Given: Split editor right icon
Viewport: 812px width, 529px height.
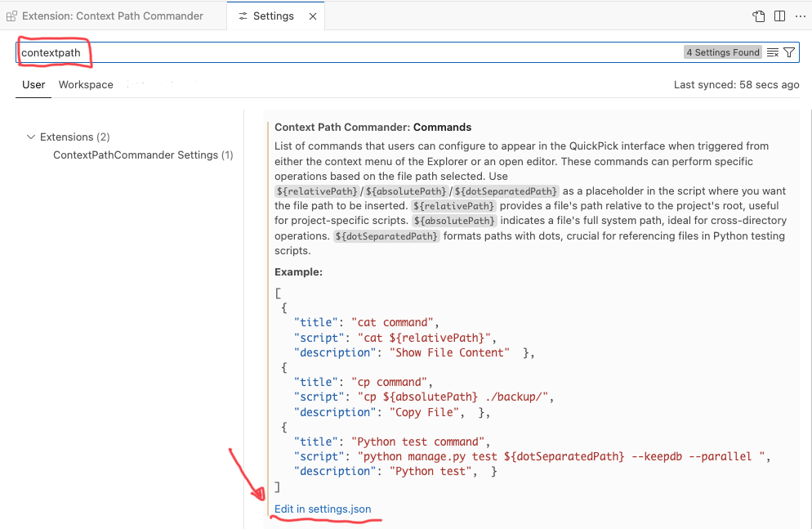Looking at the screenshot, I should [x=779, y=16].
